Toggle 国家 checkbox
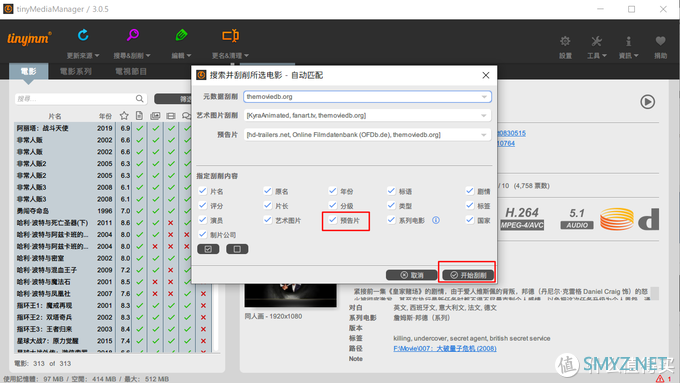The width and height of the screenshot is (680, 383). pyautogui.click(x=470, y=220)
